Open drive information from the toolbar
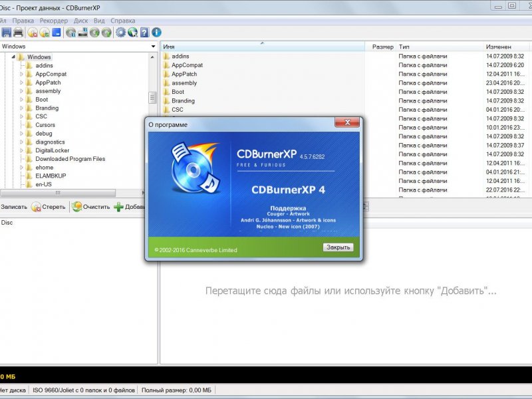532x399 pixels. (x=82, y=33)
